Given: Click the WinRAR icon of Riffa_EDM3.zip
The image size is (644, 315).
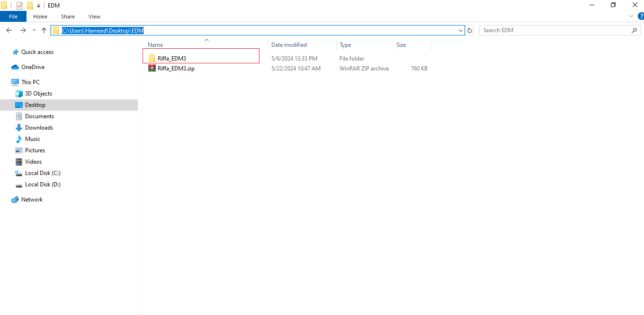Looking at the screenshot, I should click(x=152, y=69).
